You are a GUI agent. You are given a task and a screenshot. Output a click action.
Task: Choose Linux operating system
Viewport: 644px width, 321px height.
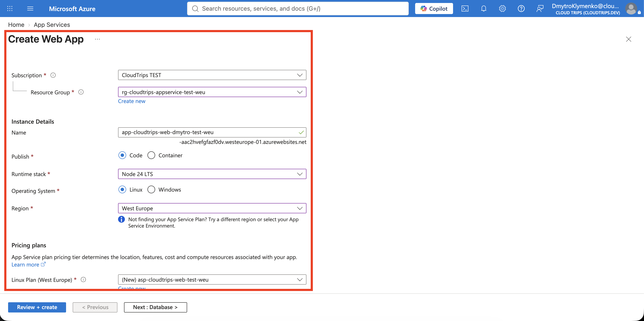tap(122, 189)
